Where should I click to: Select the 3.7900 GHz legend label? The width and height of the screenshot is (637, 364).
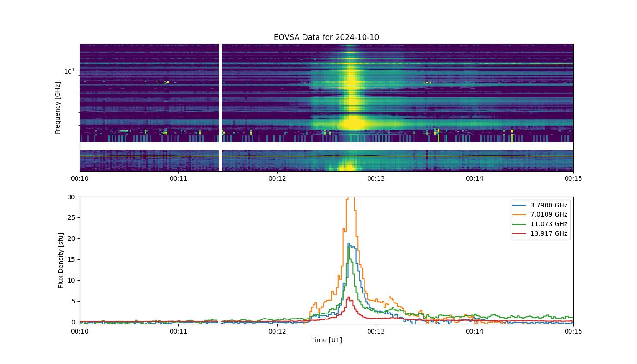[x=549, y=205]
